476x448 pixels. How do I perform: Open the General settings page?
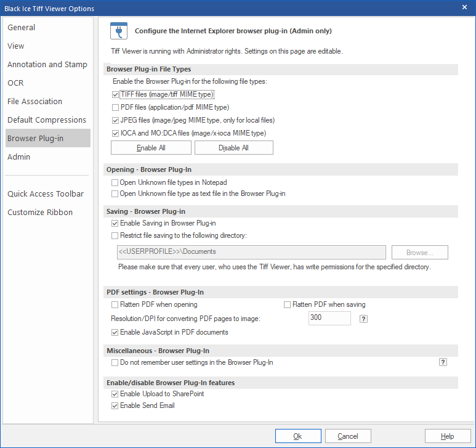tap(22, 27)
